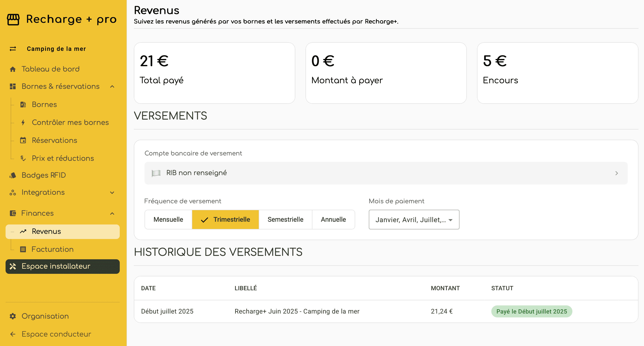Select Semestrielle payout frequency

pyautogui.click(x=285, y=220)
